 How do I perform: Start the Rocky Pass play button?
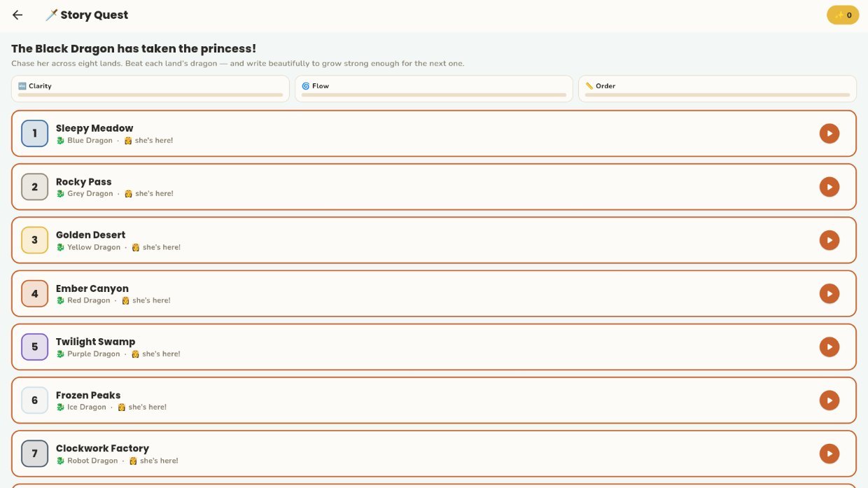click(829, 187)
